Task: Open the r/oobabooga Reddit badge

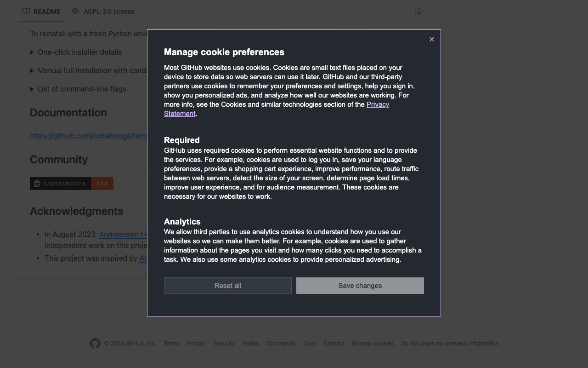Action: (x=72, y=184)
